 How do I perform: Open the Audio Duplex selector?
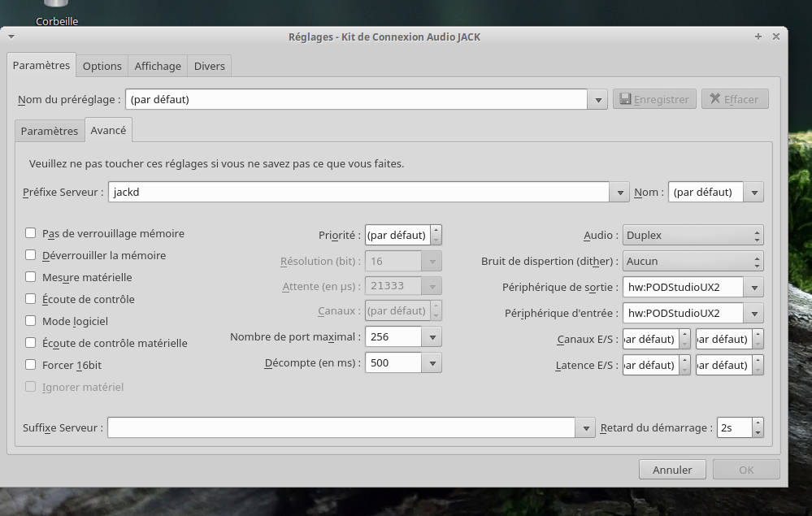click(x=693, y=235)
